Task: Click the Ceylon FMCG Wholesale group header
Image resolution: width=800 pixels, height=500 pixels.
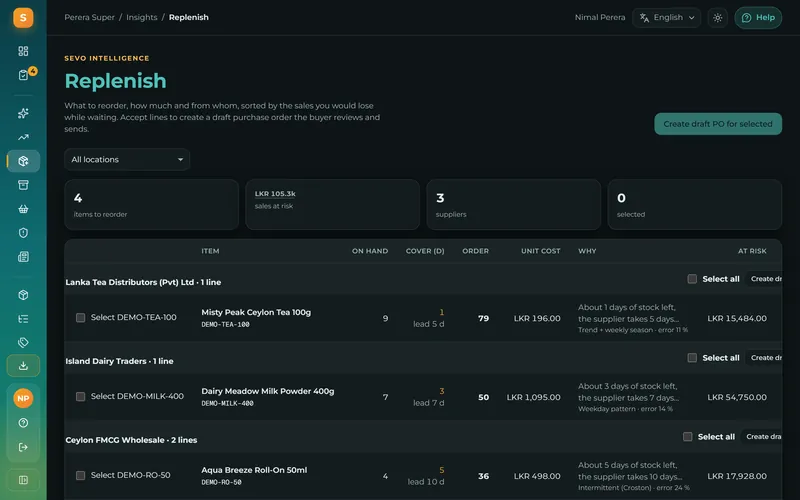Action: [131, 440]
